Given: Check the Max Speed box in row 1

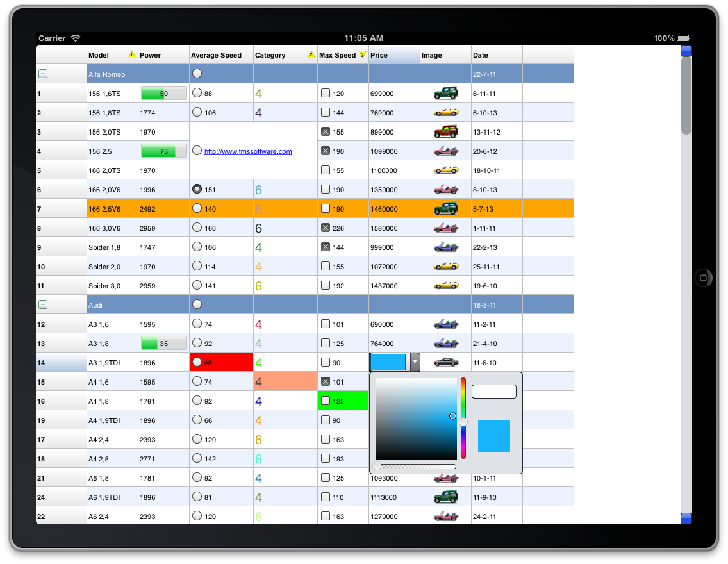Looking at the screenshot, I should 326,94.
